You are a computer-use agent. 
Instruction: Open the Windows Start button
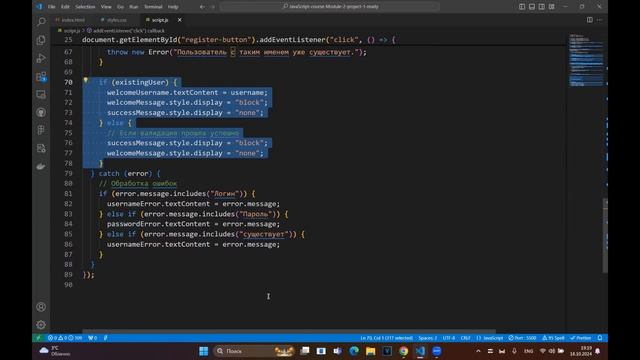pos(204,351)
